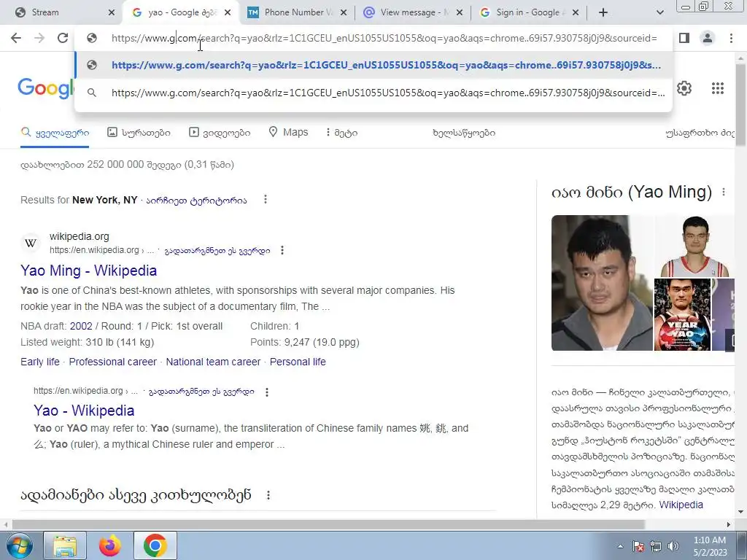Image resolution: width=747 pixels, height=560 pixels.
Task: Open knowledge panel three-dot menu
Action: pyautogui.click(x=724, y=192)
